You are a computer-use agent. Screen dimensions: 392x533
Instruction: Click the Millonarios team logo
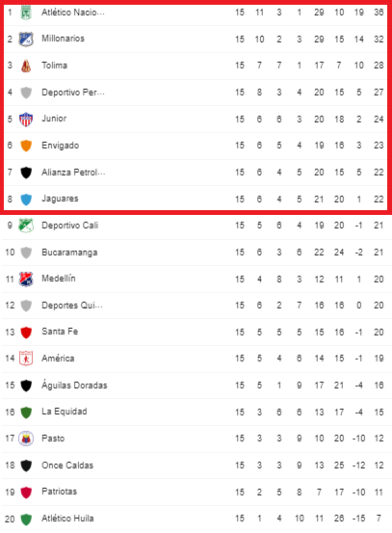pyautogui.click(x=26, y=40)
